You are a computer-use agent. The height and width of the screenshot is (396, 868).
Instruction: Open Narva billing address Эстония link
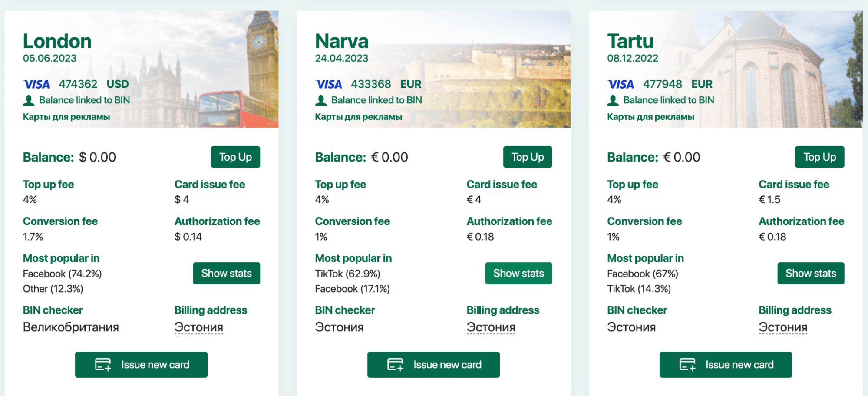point(491,327)
